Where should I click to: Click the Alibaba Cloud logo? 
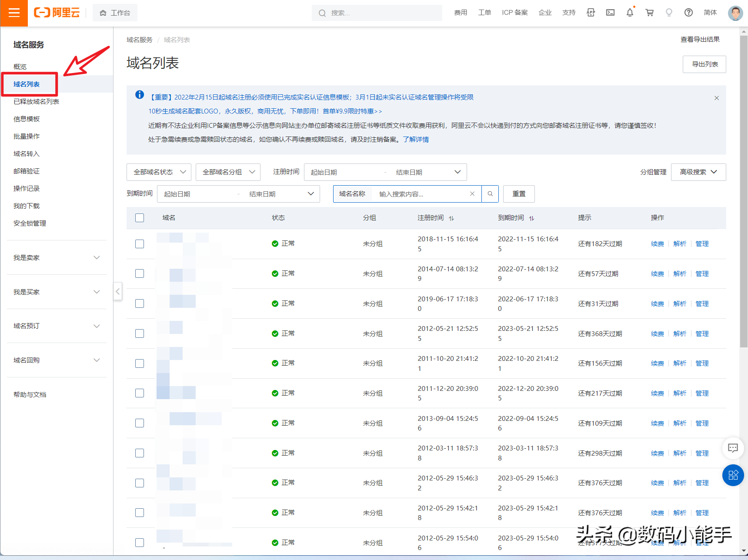(57, 13)
